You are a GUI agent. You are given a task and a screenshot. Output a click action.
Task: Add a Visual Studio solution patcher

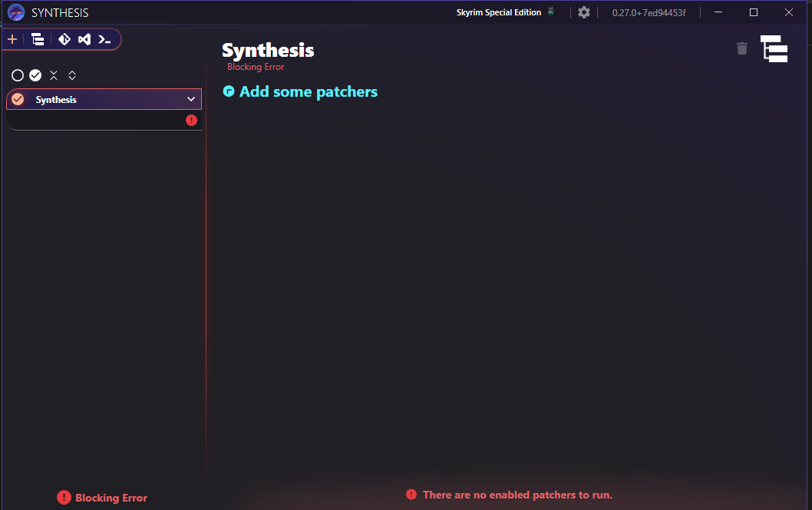click(84, 39)
